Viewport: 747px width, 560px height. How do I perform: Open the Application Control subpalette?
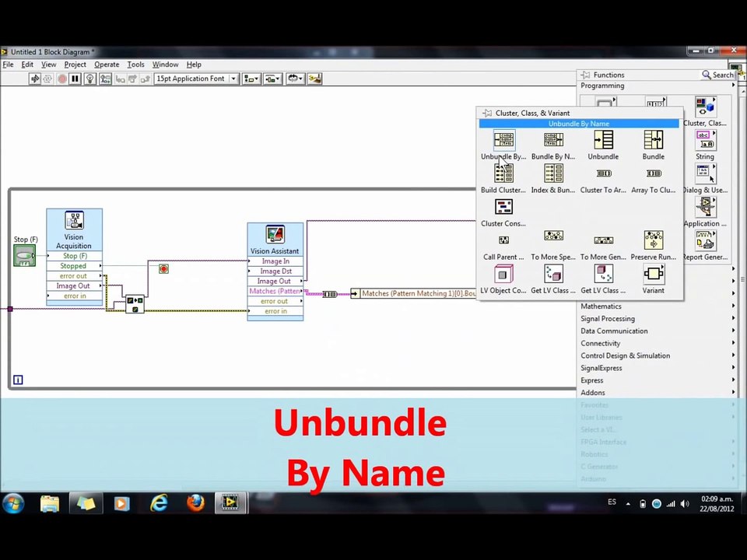[x=705, y=207]
